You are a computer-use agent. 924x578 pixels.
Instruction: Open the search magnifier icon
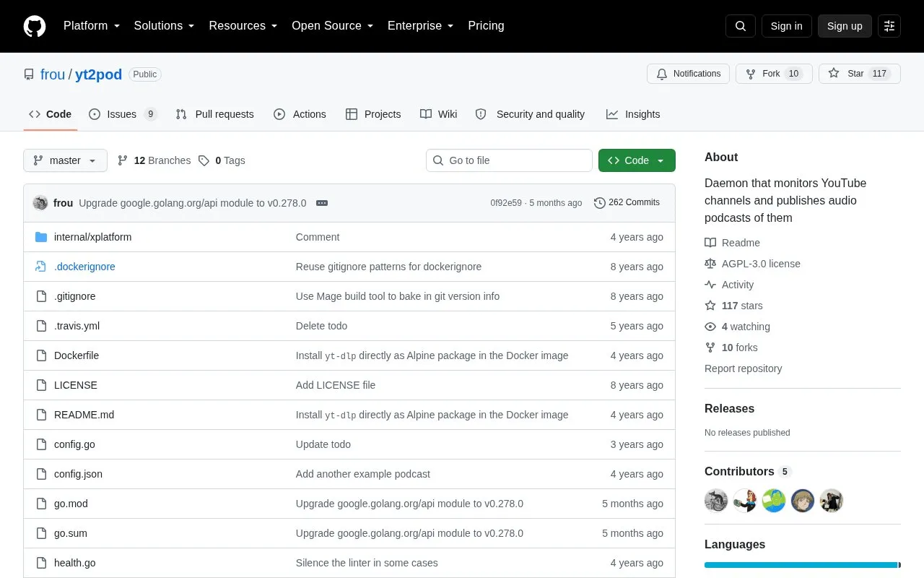(x=741, y=26)
